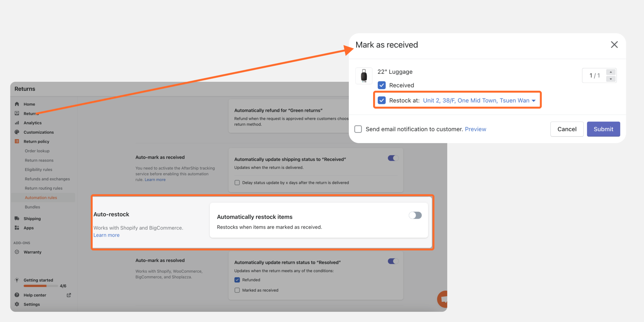
Task: Click the Submit button
Action: (603, 129)
